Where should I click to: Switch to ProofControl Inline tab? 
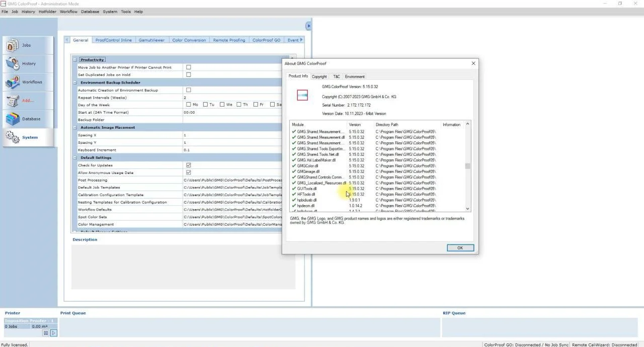point(113,40)
